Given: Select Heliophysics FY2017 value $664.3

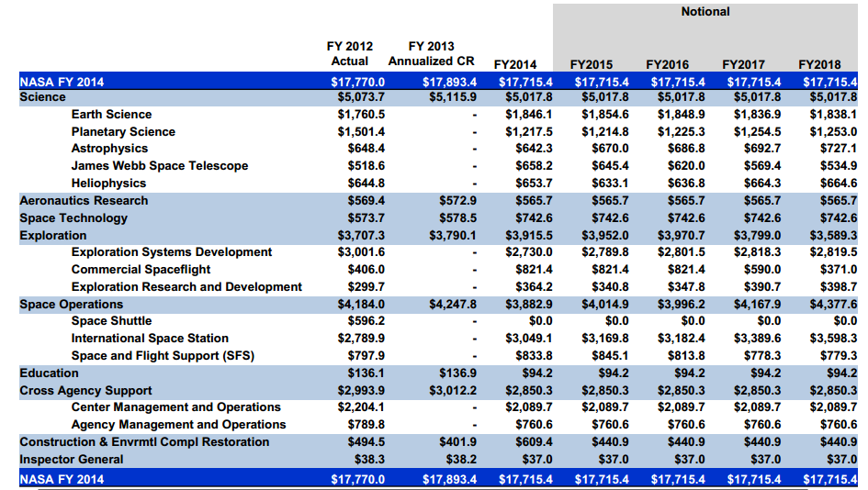Looking at the screenshot, I should pyautogui.click(x=762, y=183).
